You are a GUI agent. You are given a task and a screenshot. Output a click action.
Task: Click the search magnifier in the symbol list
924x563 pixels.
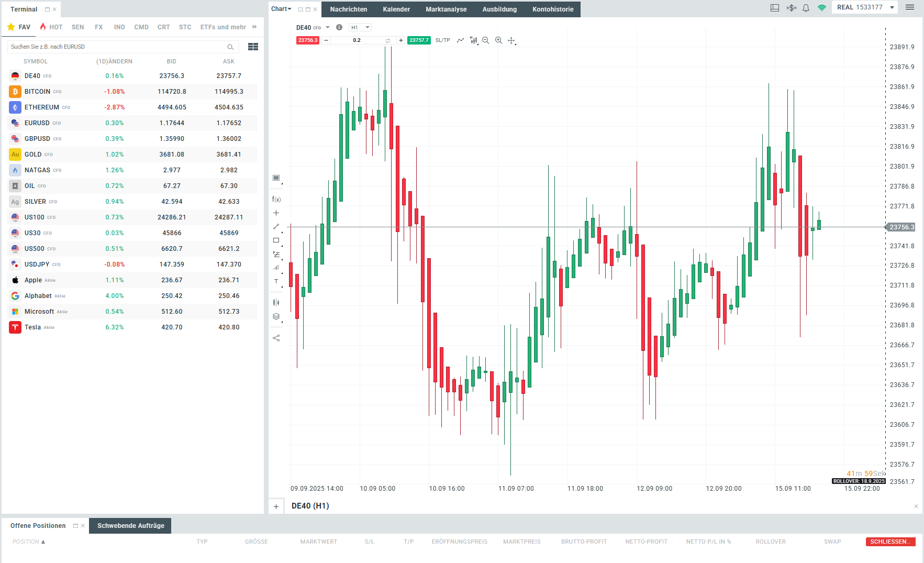(230, 47)
